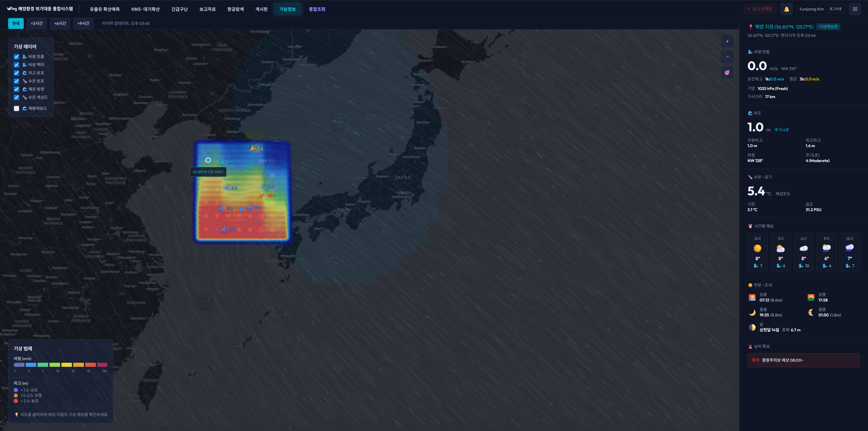This screenshot has height=431, width=868.
Task: Zoom in with the map plus button
Action: pyautogui.click(x=727, y=41)
